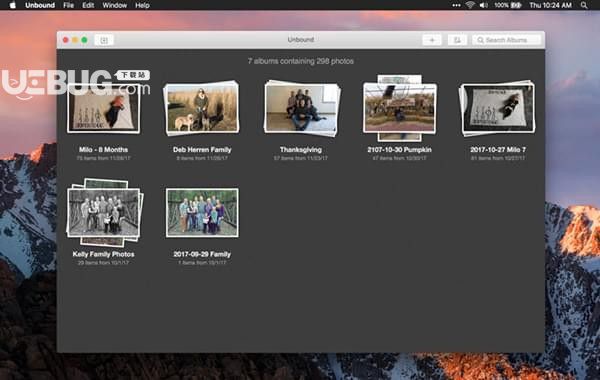Open the File menu
600x380 pixels.
click(x=68, y=5)
